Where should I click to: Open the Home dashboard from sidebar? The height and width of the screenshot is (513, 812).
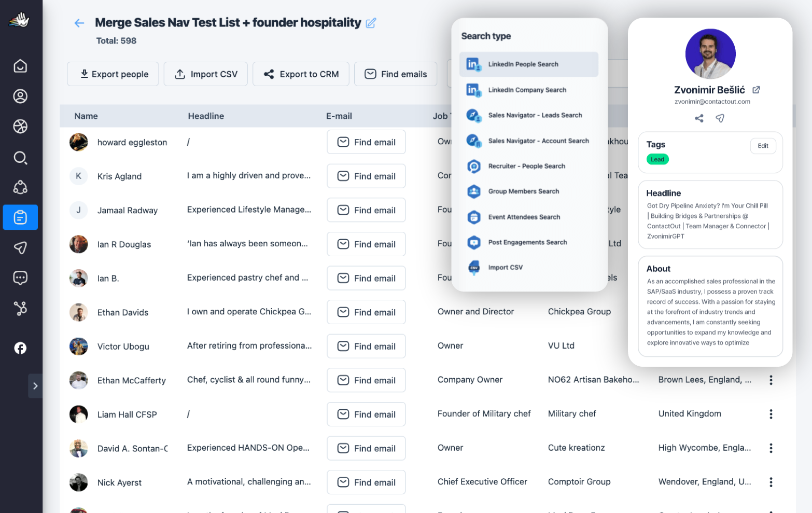click(20, 66)
